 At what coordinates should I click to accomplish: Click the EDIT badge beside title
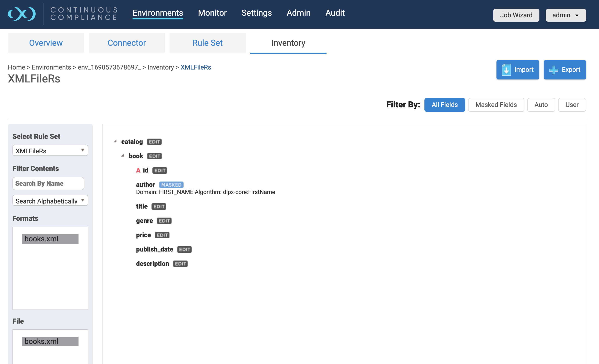click(x=159, y=206)
